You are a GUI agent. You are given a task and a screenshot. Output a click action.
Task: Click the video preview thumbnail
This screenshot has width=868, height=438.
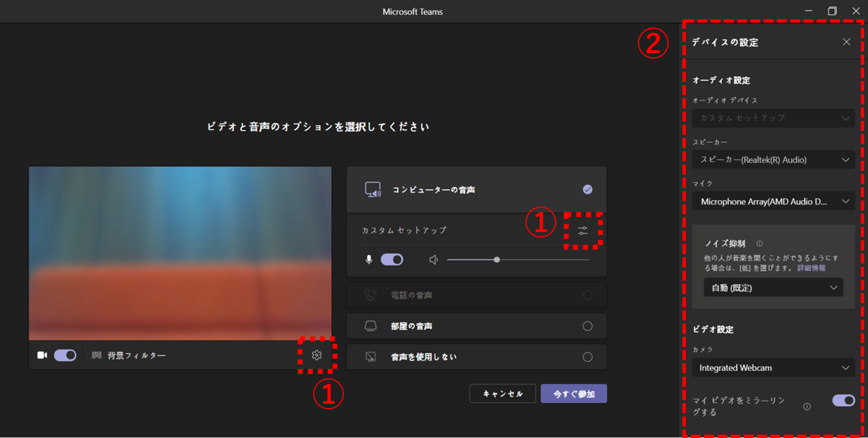tap(180, 254)
